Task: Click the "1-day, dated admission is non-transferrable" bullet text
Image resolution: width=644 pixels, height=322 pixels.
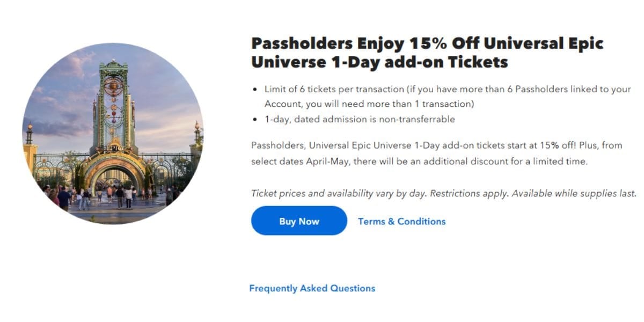Action: [360, 119]
